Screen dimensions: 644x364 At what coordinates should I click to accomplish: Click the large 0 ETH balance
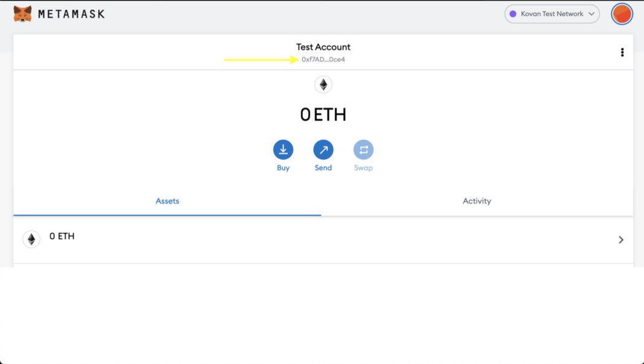(x=323, y=115)
